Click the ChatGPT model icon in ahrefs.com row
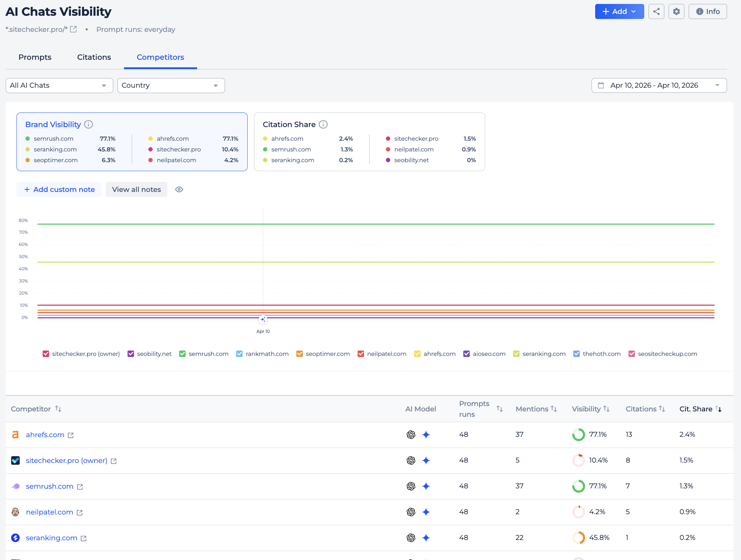 [x=411, y=435]
